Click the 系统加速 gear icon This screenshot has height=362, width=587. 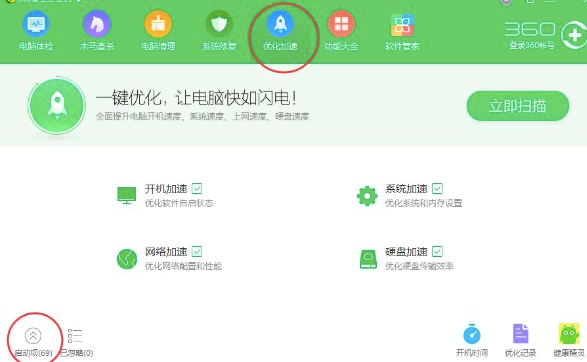[x=367, y=196]
